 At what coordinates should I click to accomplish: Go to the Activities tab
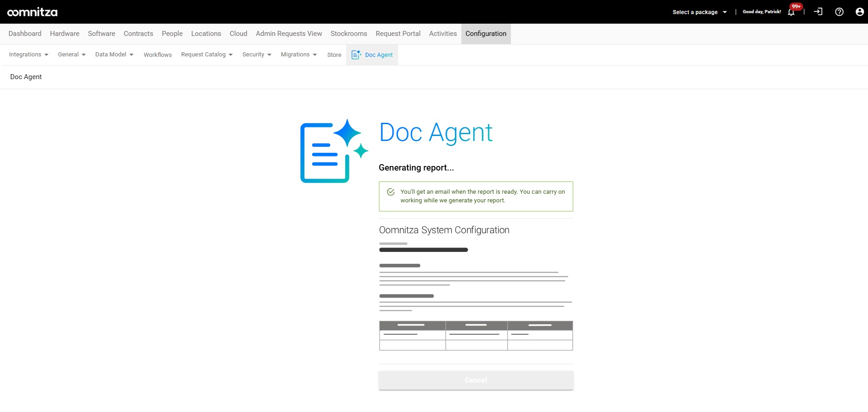(443, 34)
